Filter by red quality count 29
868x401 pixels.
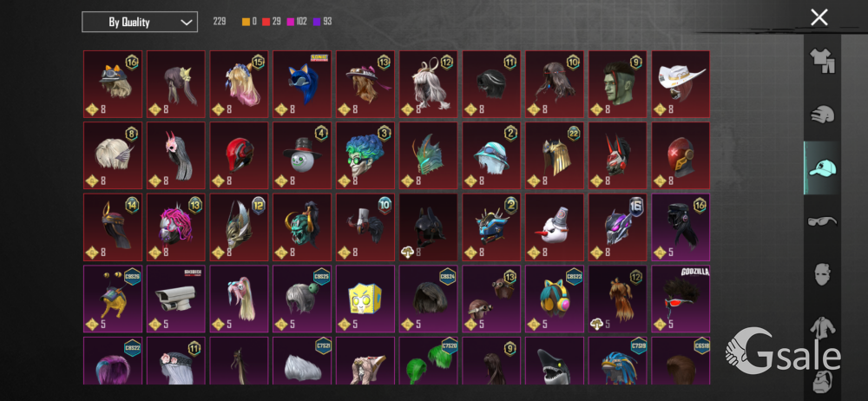pos(271,22)
